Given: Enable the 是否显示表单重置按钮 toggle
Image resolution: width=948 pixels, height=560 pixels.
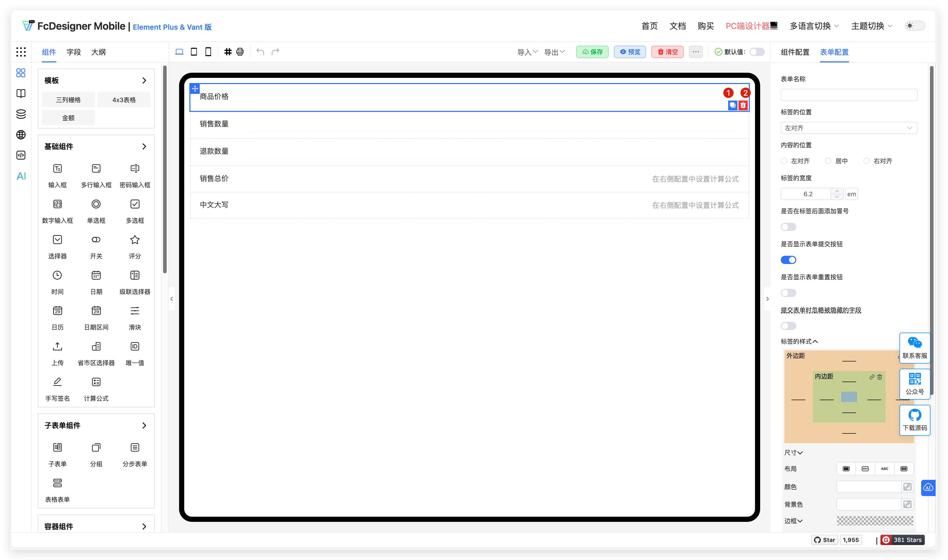Looking at the screenshot, I should [x=789, y=292].
